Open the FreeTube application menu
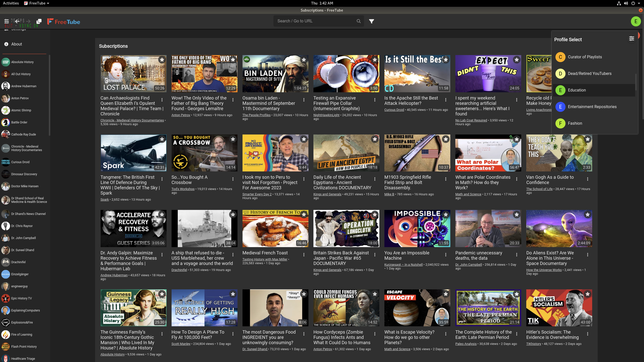The image size is (644, 362). 37,3
